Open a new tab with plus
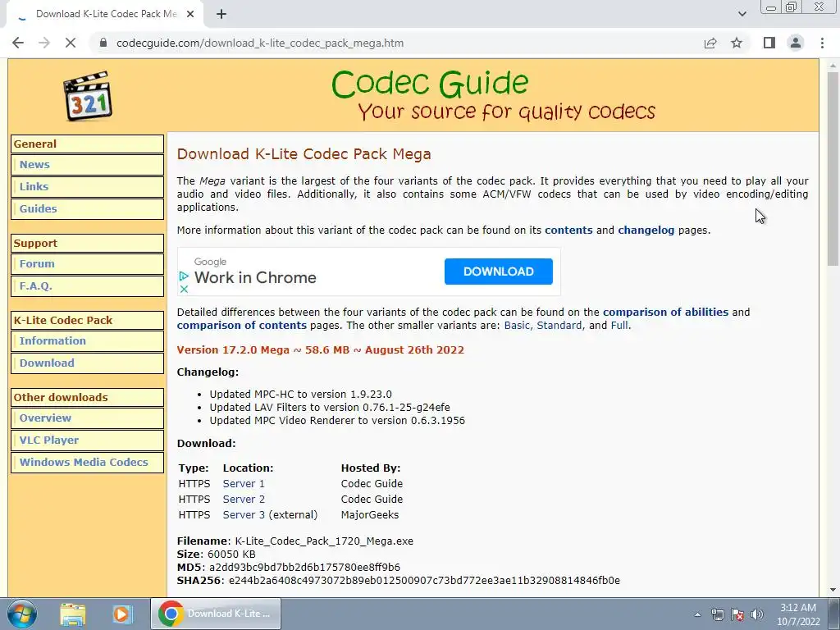Screen dimensions: 840x630 coord(221,15)
